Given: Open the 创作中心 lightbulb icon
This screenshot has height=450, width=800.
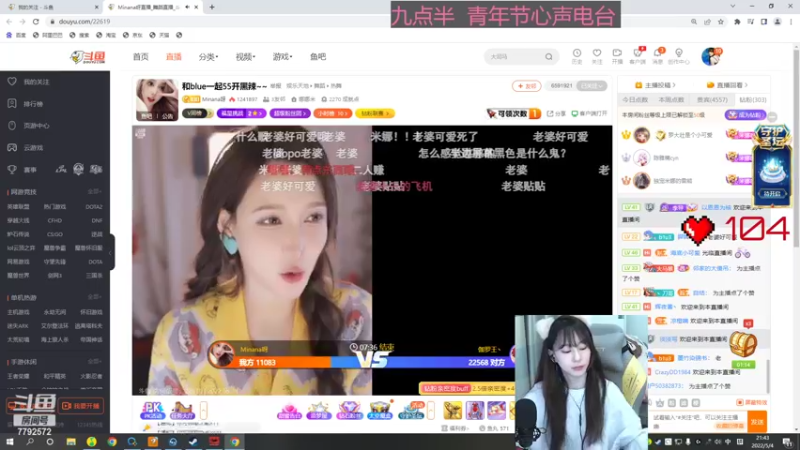Looking at the screenshot, I should (x=679, y=56).
